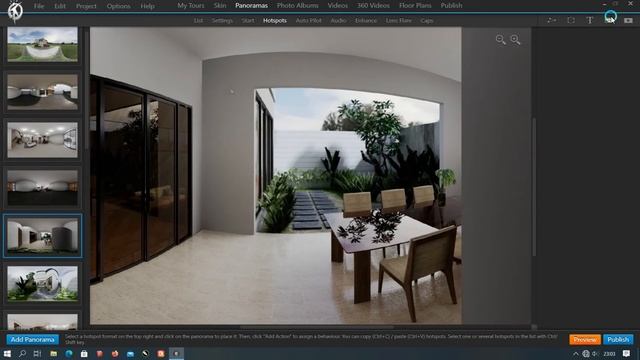Open the volume control tray icon
Screen dimensions: 640x360
(596, 354)
